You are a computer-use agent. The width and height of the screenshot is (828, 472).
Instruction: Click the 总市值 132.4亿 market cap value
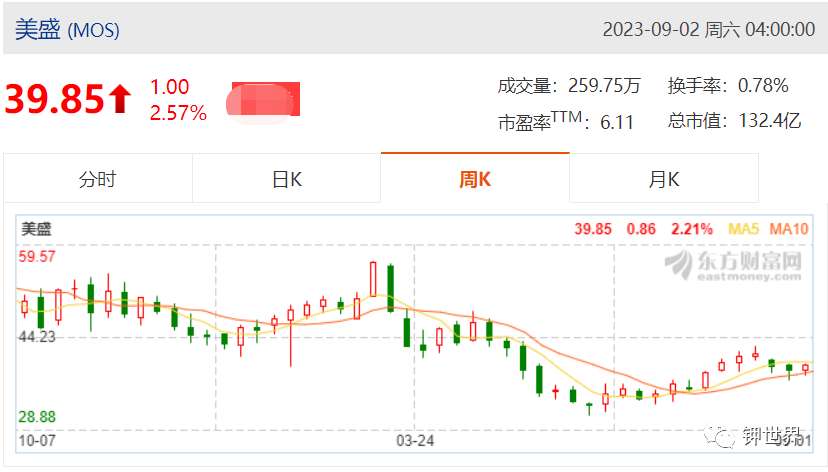pos(735,120)
